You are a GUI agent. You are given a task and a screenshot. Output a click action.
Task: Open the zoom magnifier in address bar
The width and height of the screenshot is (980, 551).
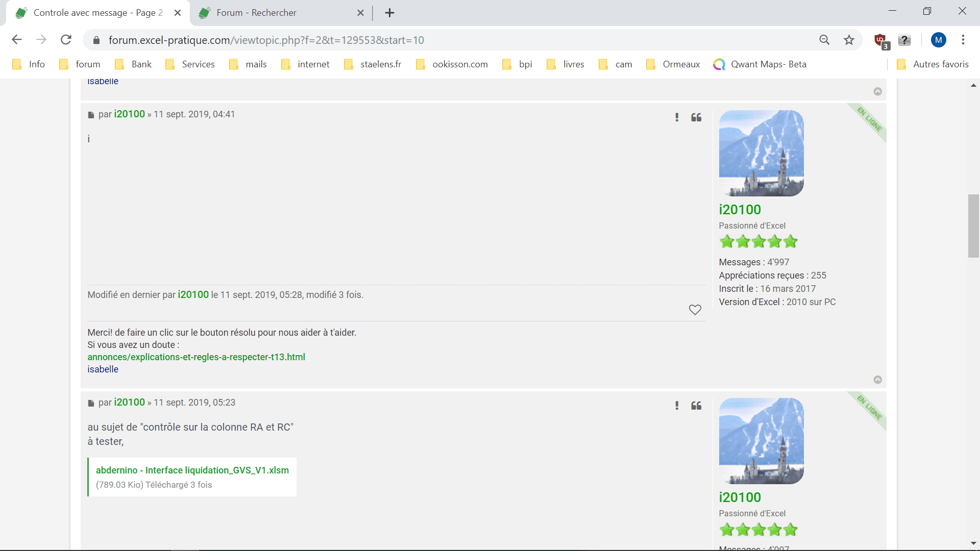[x=824, y=40]
